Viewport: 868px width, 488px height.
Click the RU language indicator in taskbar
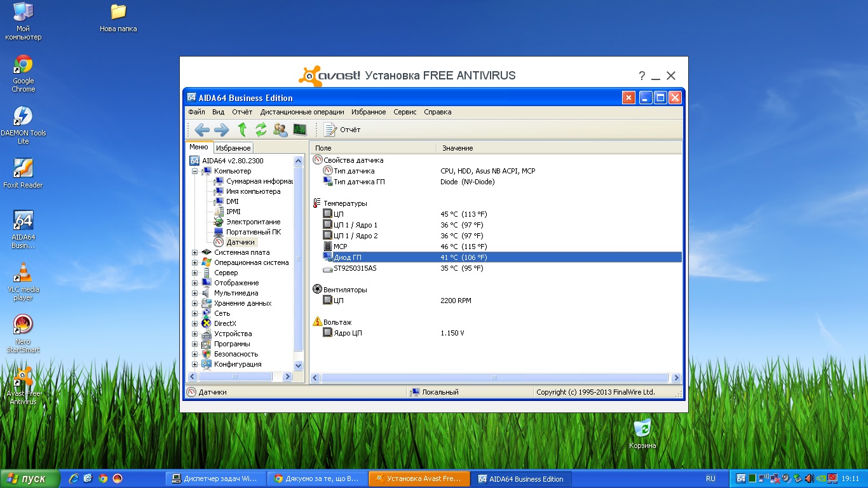710,478
